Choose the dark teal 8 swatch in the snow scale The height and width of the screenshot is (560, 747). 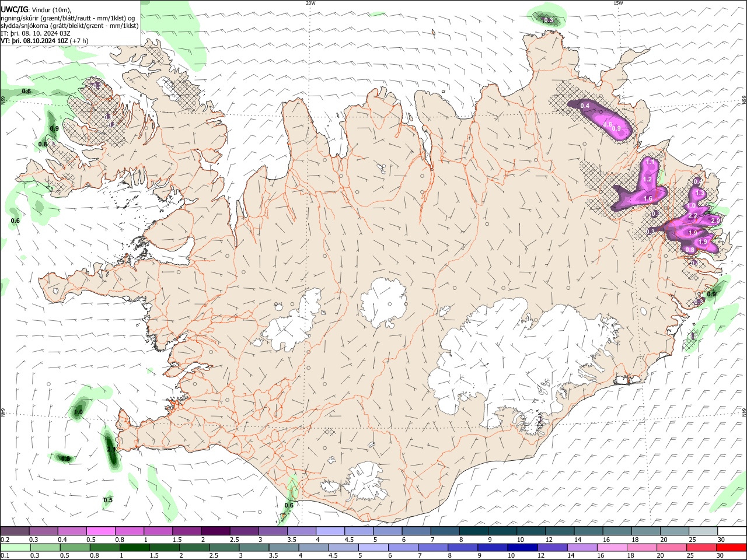473,531
